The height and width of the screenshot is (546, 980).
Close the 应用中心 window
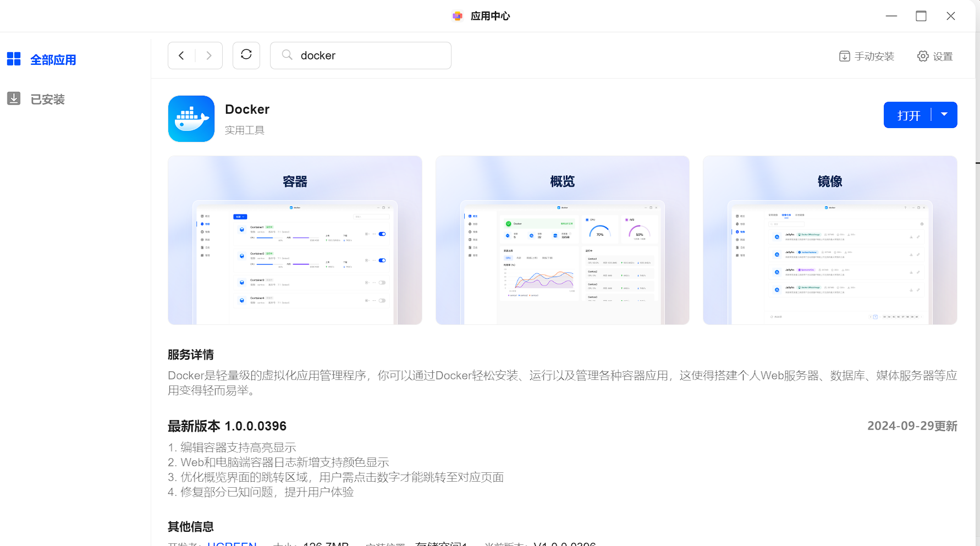click(951, 16)
